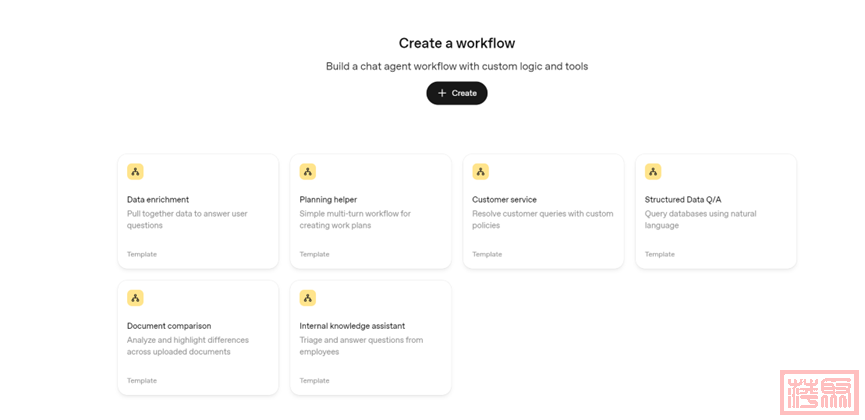The image size is (865, 420).
Task: Click the Document comparison yellow icon
Action: click(x=135, y=298)
